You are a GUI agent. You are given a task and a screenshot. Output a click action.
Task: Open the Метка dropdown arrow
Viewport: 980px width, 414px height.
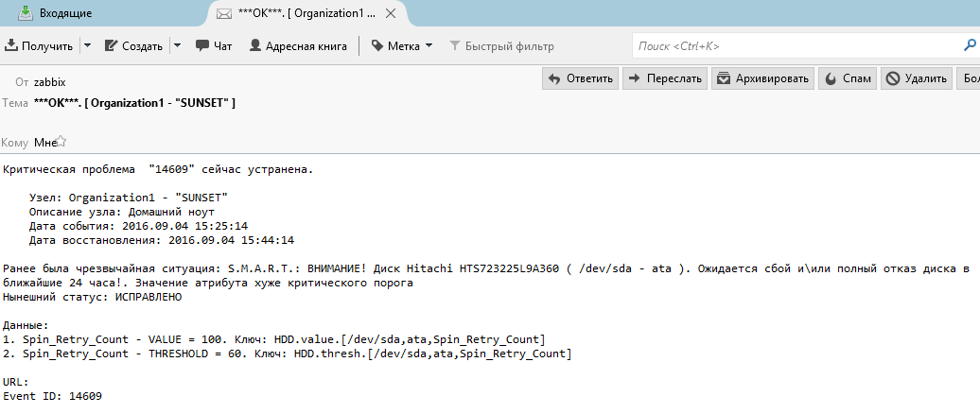click(x=429, y=45)
